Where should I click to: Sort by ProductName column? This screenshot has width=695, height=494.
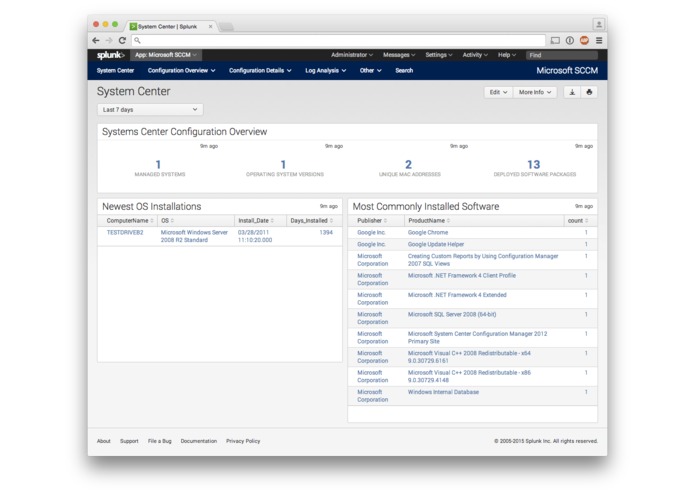click(429, 220)
